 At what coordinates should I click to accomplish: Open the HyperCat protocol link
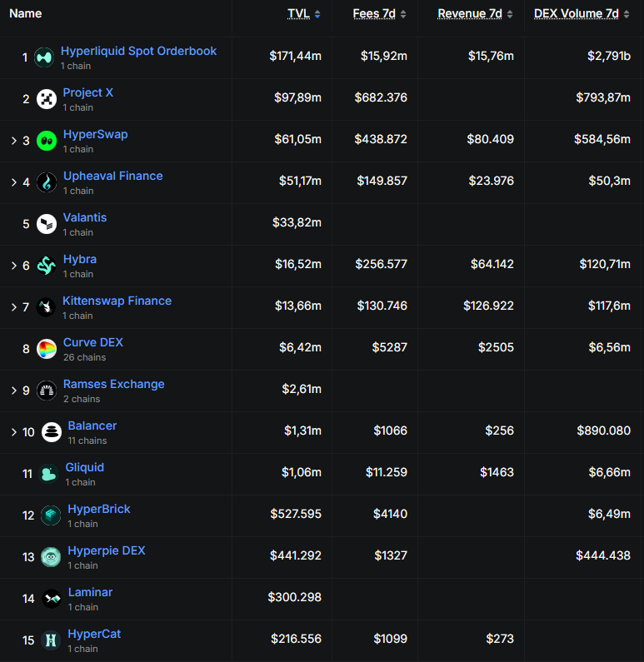(x=94, y=634)
